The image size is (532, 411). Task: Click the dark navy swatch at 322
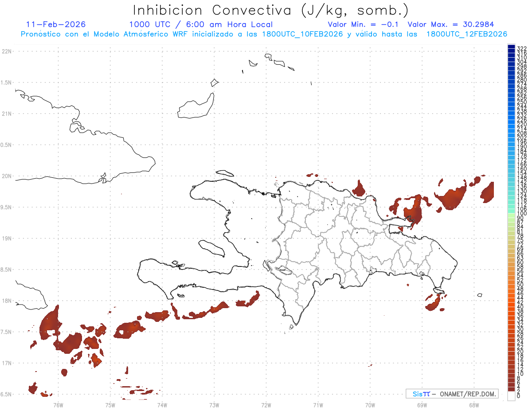point(512,47)
